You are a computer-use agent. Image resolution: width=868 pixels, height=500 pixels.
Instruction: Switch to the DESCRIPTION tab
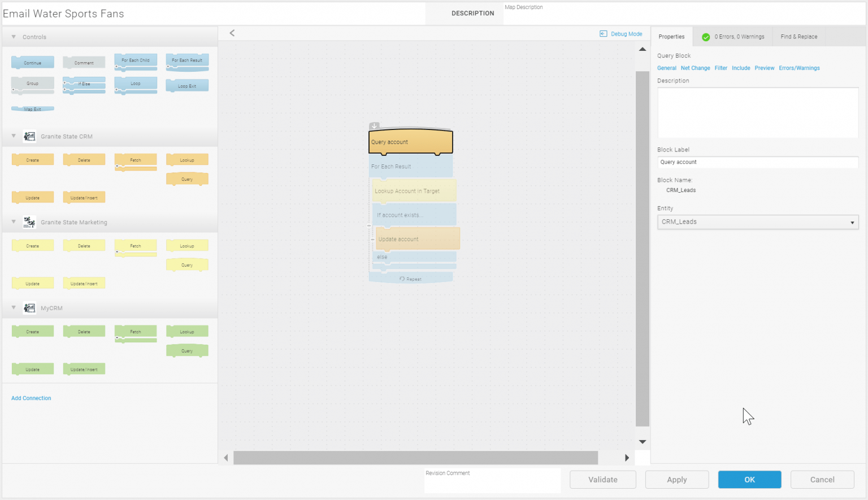point(473,13)
